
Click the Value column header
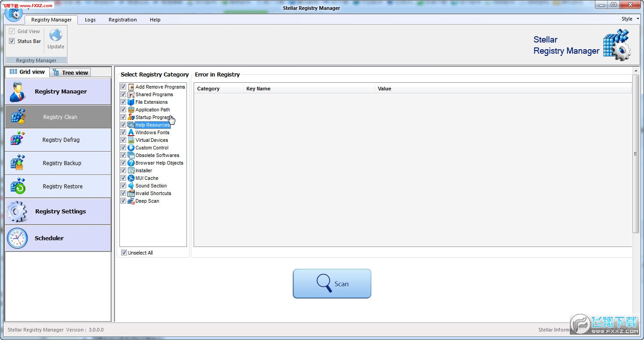(503, 89)
